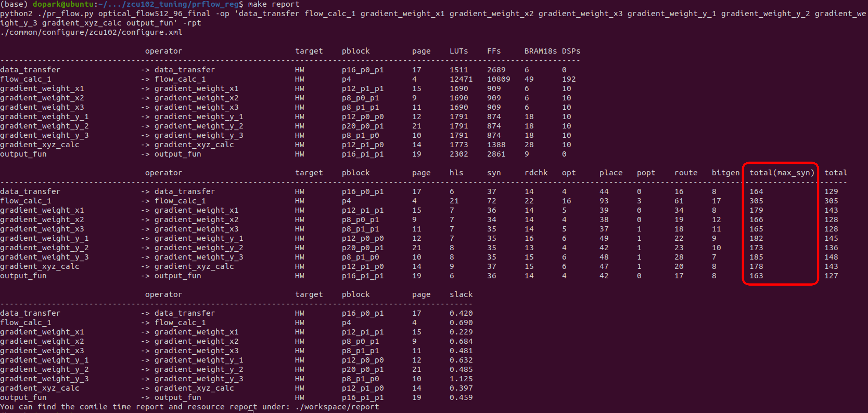The height and width of the screenshot is (413, 868).
Task: Click pblock p20_p0_p1 in slack table
Action: point(363,370)
